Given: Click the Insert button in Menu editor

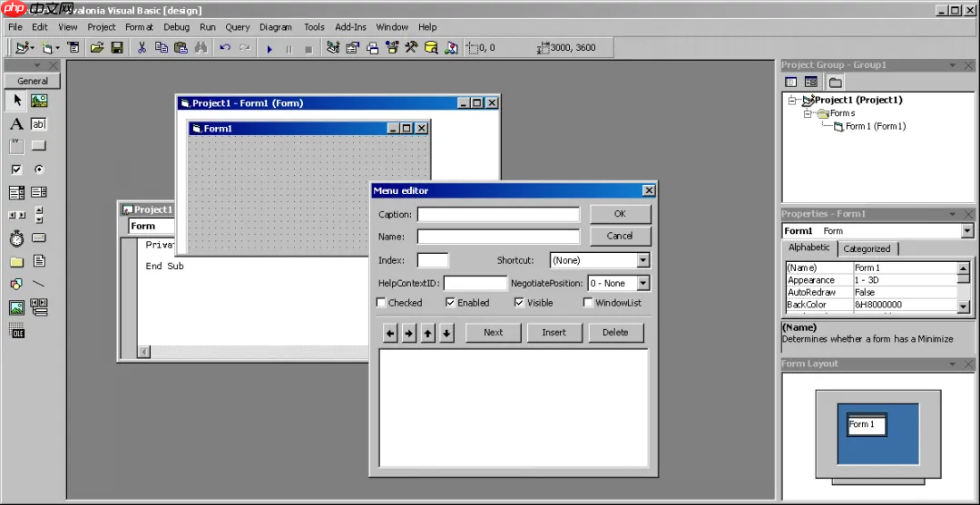Looking at the screenshot, I should tap(554, 332).
